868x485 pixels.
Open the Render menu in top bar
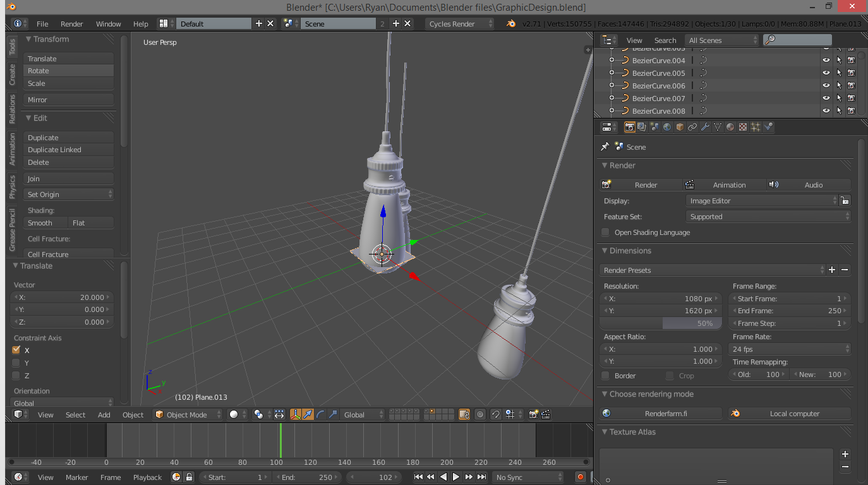(72, 24)
